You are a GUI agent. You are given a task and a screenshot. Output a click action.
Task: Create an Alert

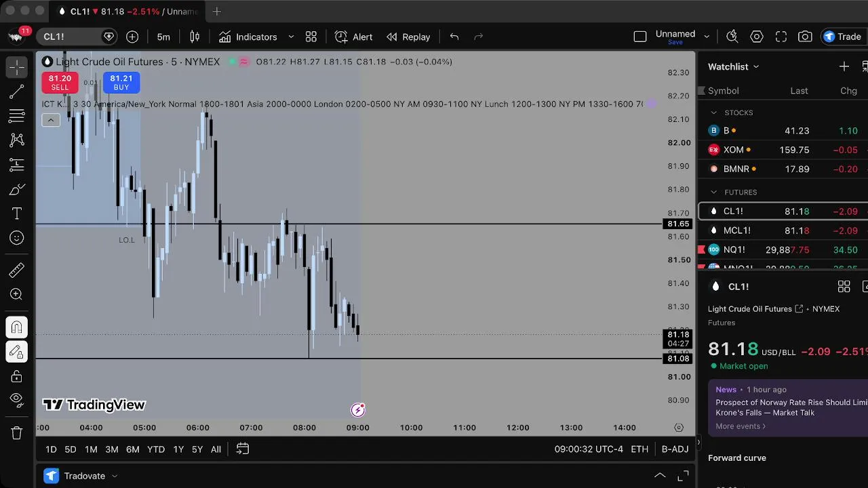pos(354,37)
